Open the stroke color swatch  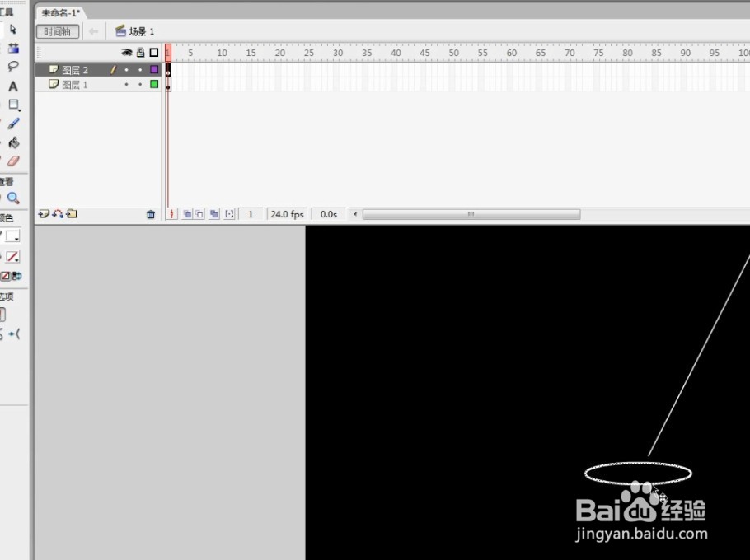(13, 236)
